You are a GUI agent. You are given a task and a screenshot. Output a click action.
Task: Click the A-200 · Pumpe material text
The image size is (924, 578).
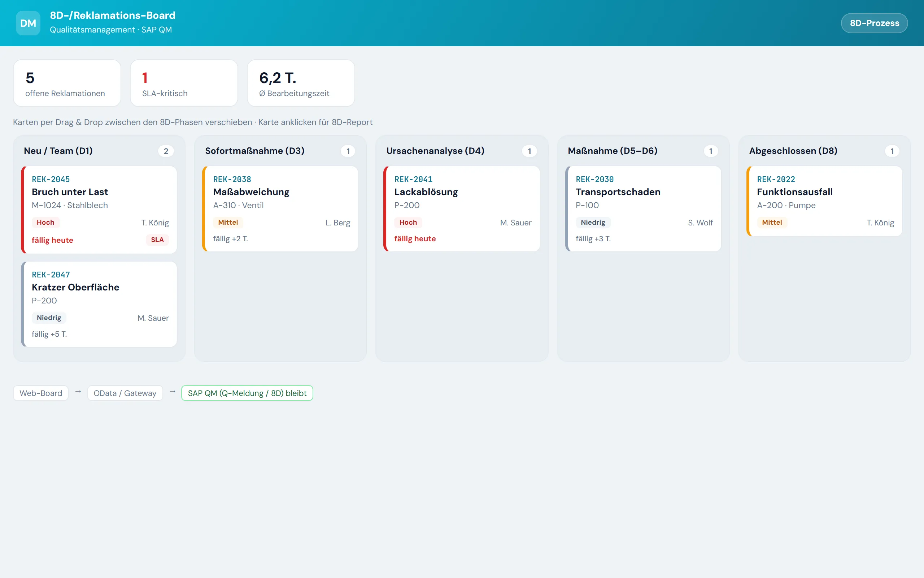[x=786, y=205]
